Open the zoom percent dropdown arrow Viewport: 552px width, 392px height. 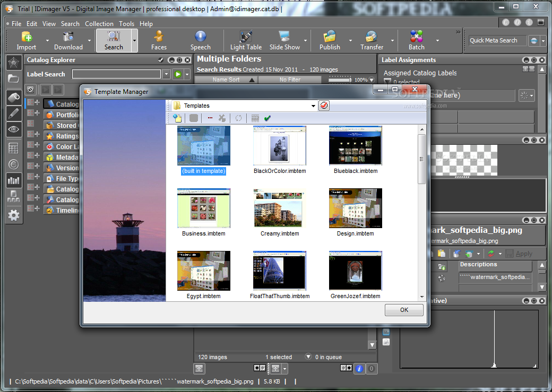point(372,80)
